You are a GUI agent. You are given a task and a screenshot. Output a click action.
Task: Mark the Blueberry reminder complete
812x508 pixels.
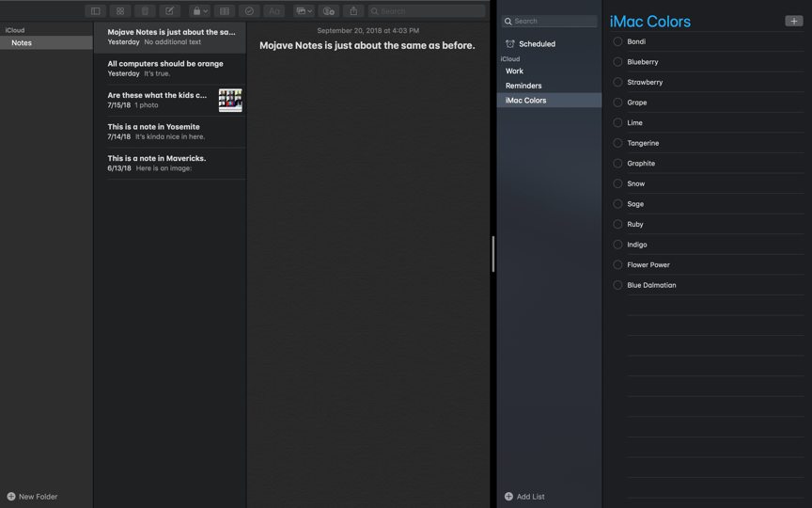pyautogui.click(x=617, y=62)
